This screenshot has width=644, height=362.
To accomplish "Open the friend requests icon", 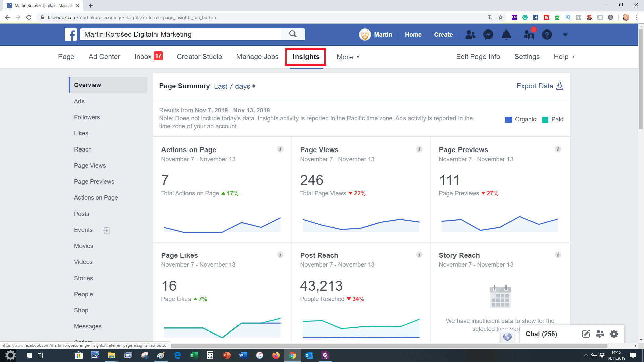I will click(x=470, y=35).
